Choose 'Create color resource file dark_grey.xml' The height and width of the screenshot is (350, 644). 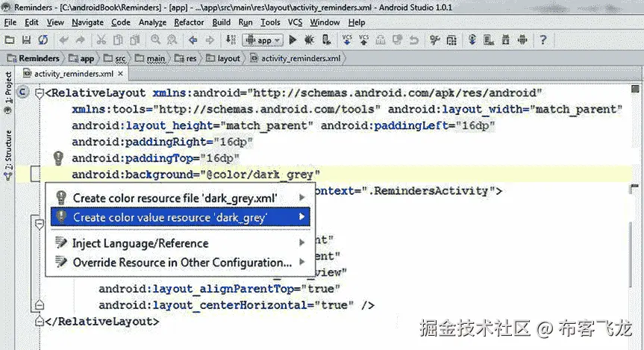point(181,198)
